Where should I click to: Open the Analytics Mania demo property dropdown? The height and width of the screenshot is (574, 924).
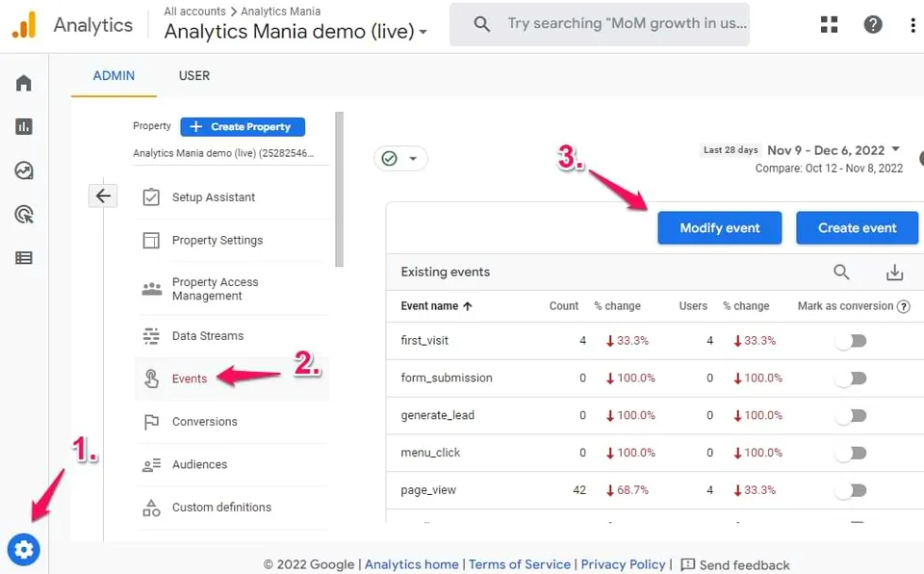[295, 31]
